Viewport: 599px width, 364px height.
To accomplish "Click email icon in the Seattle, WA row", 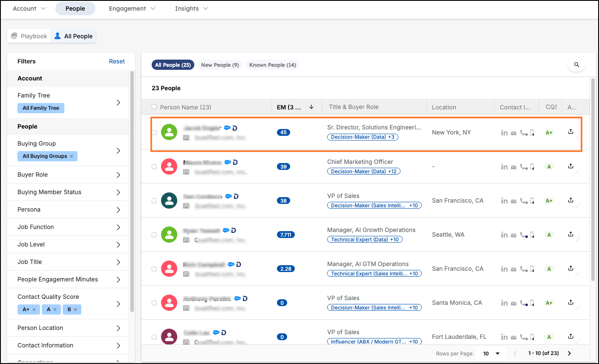I will click(513, 235).
